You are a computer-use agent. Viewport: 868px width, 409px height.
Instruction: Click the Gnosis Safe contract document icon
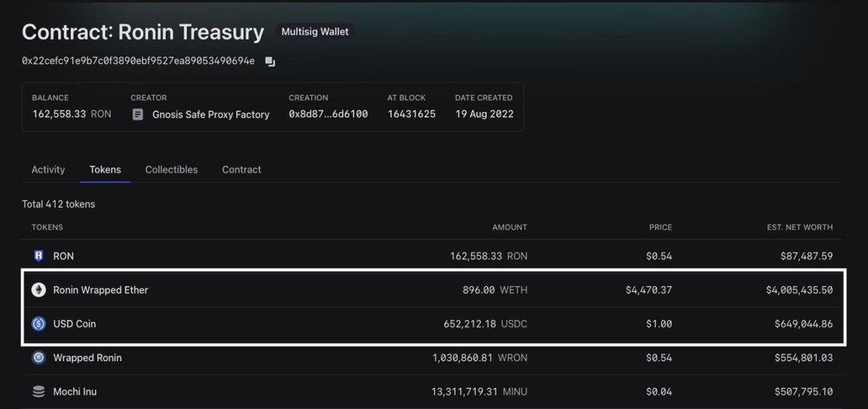coord(138,114)
